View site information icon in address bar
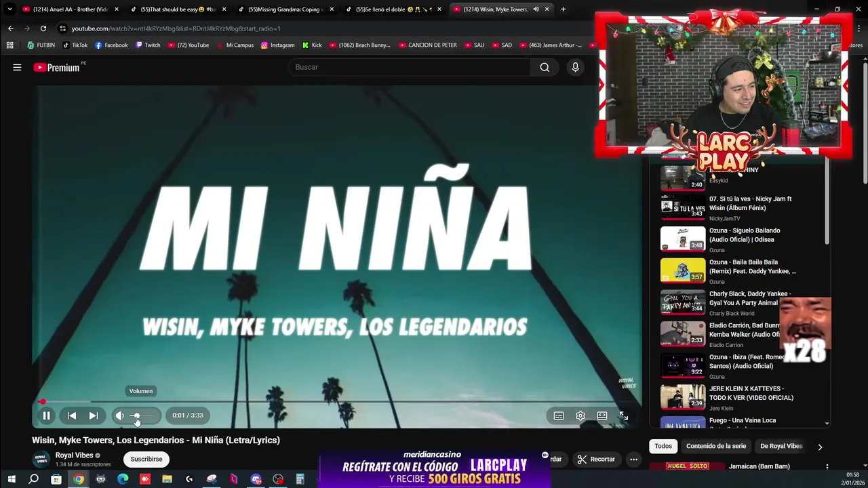Screen dimensions: 868x488 (x=62, y=28)
